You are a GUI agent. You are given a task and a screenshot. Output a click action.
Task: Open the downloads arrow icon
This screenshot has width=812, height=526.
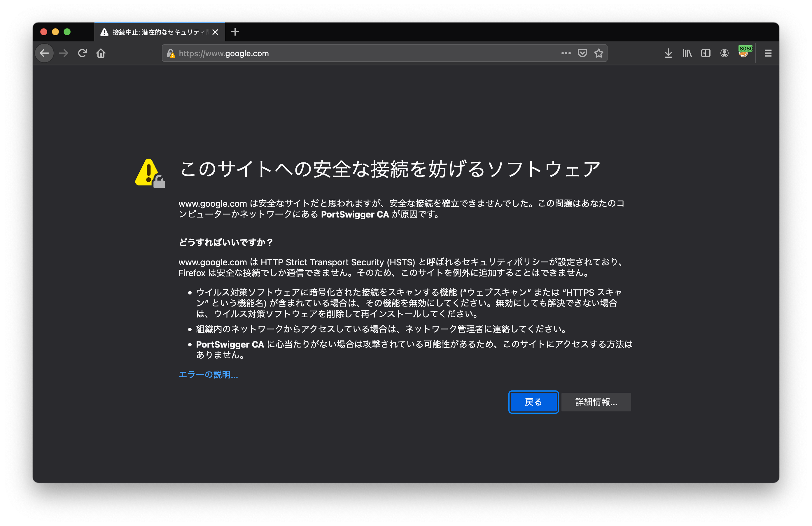pos(668,53)
